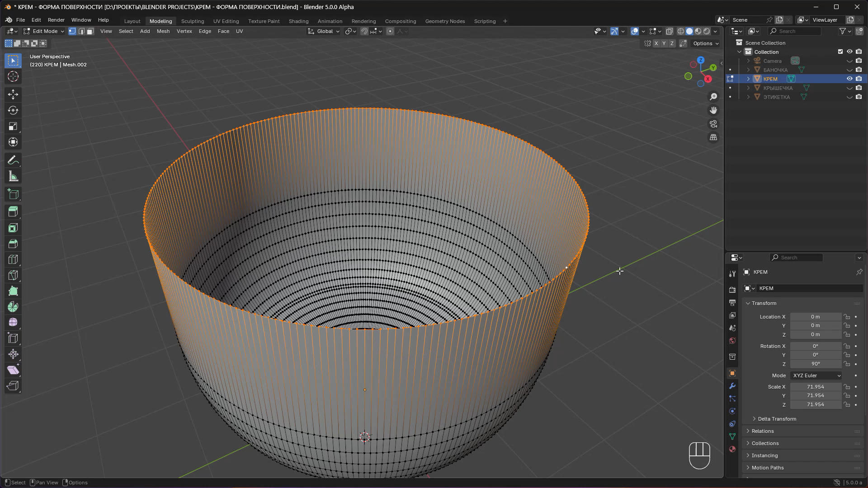Toggle snapping magnet in header
This screenshot has height=488, width=868.
coord(364,31)
